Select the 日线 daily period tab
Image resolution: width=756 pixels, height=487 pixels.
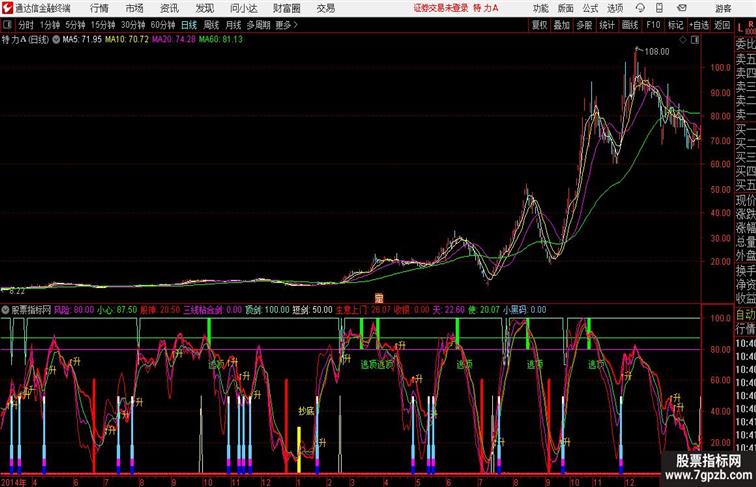pos(189,25)
